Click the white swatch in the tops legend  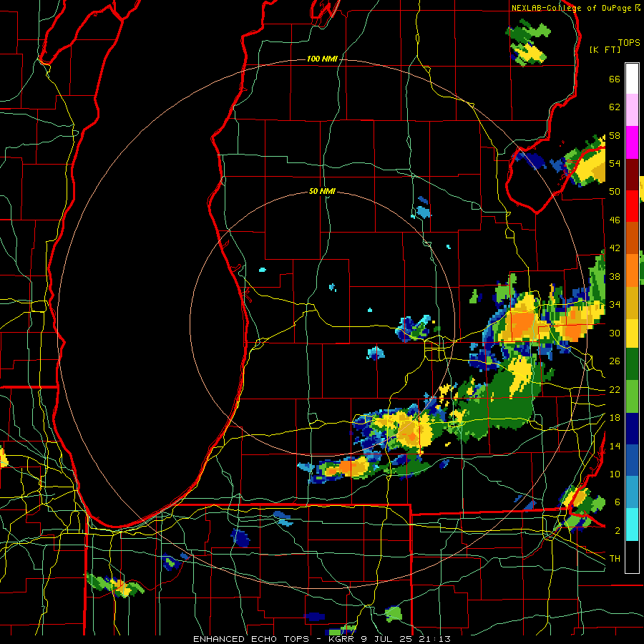pyautogui.click(x=632, y=79)
